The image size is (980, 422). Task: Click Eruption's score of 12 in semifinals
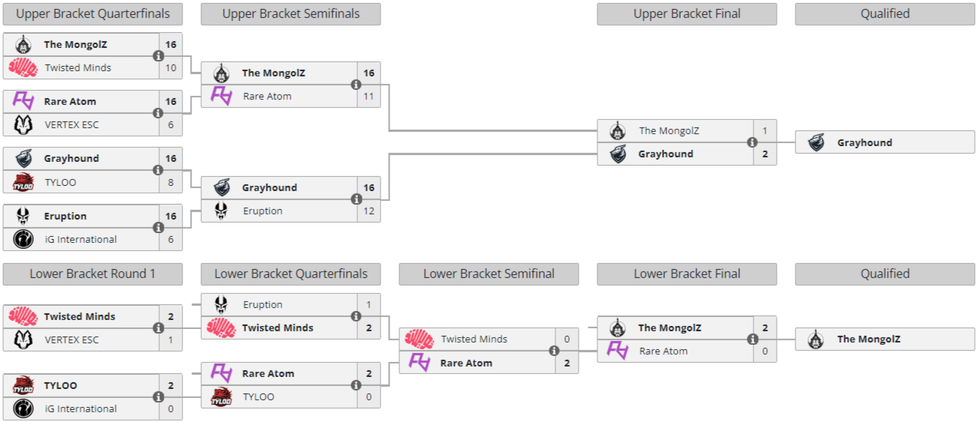tap(368, 211)
